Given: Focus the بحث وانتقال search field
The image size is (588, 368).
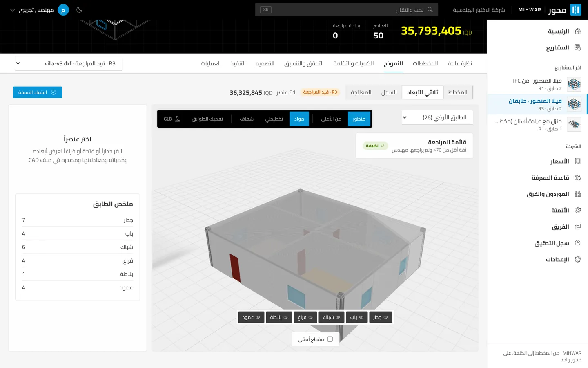Looking at the screenshot, I should tap(347, 10).
